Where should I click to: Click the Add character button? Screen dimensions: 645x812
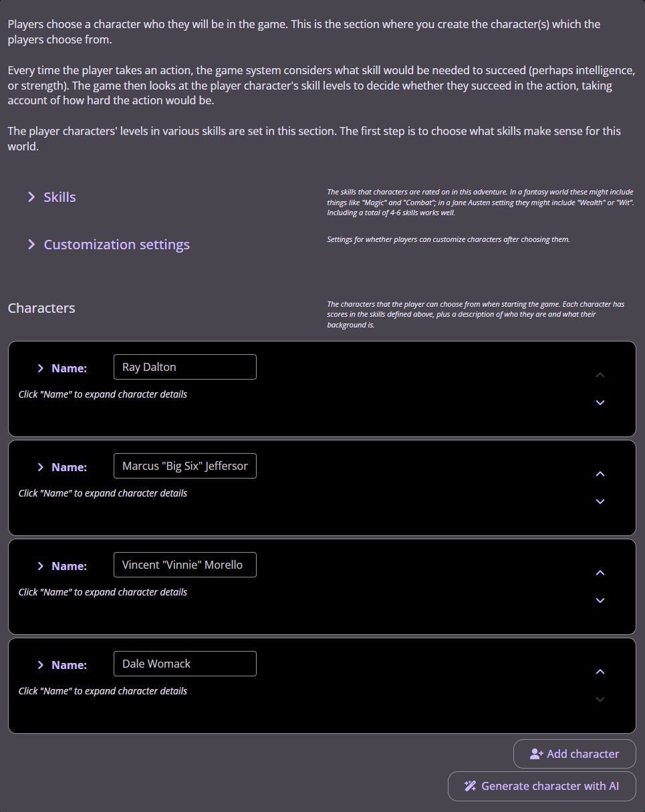tap(574, 754)
